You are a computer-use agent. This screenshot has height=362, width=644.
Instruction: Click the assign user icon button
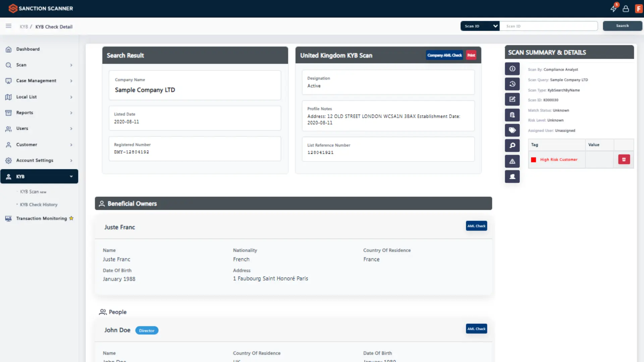(512, 177)
